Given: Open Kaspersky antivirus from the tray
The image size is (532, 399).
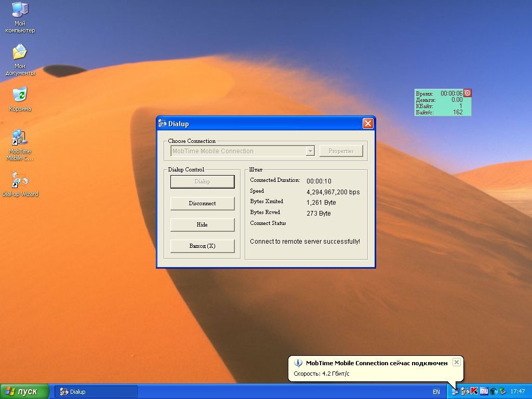Looking at the screenshot, I should tap(474, 392).
